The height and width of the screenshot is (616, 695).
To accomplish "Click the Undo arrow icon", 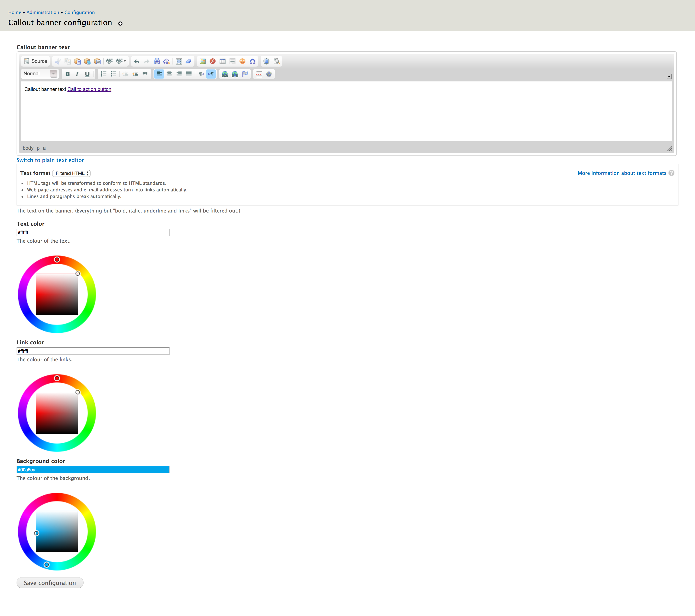I will click(x=137, y=61).
